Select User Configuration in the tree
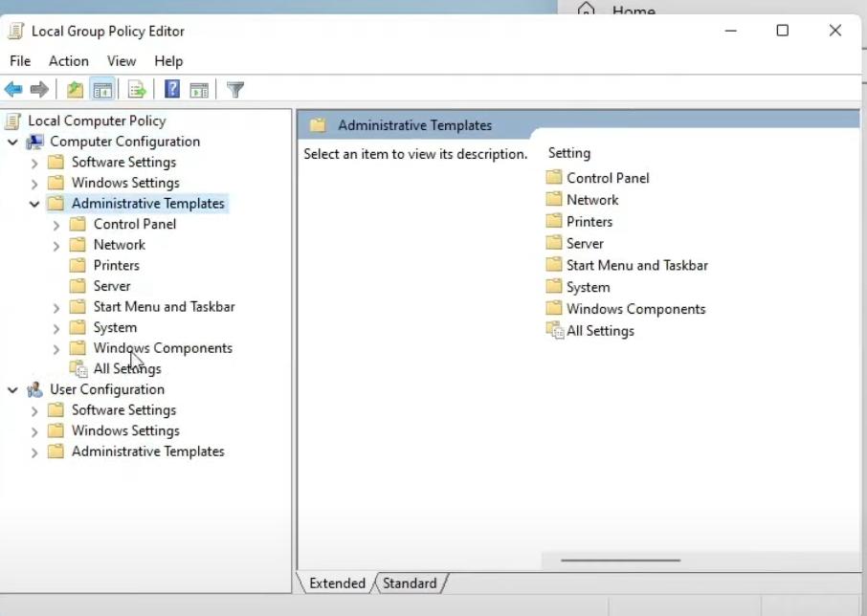The width and height of the screenshot is (867, 616). (107, 389)
